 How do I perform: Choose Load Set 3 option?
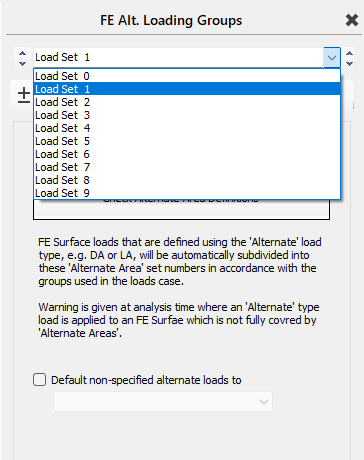[187, 115]
